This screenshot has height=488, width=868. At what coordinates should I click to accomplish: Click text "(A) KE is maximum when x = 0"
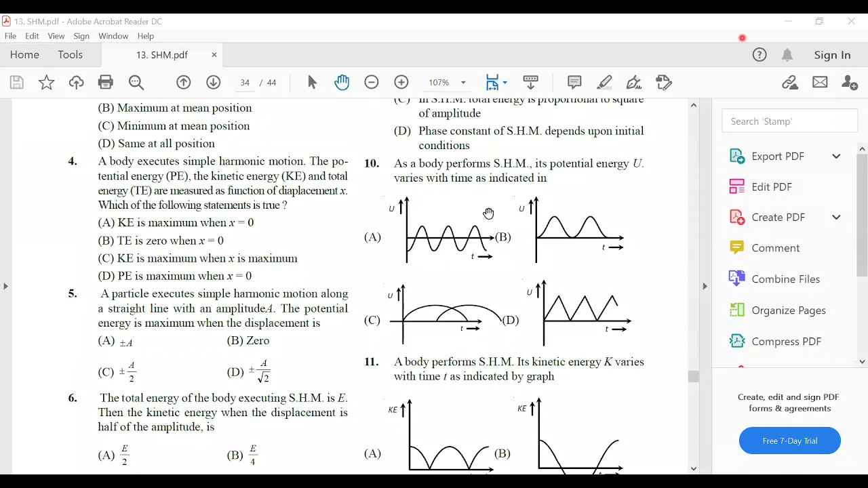176,223
